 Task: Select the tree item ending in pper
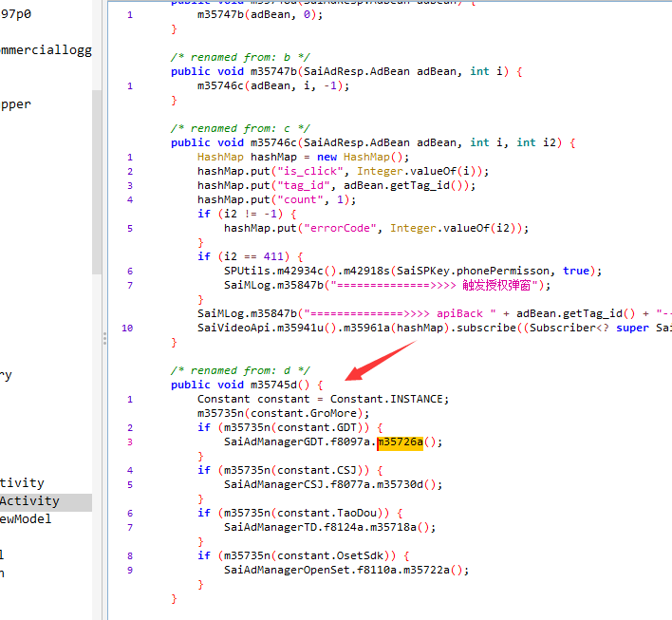[x=16, y=104]
